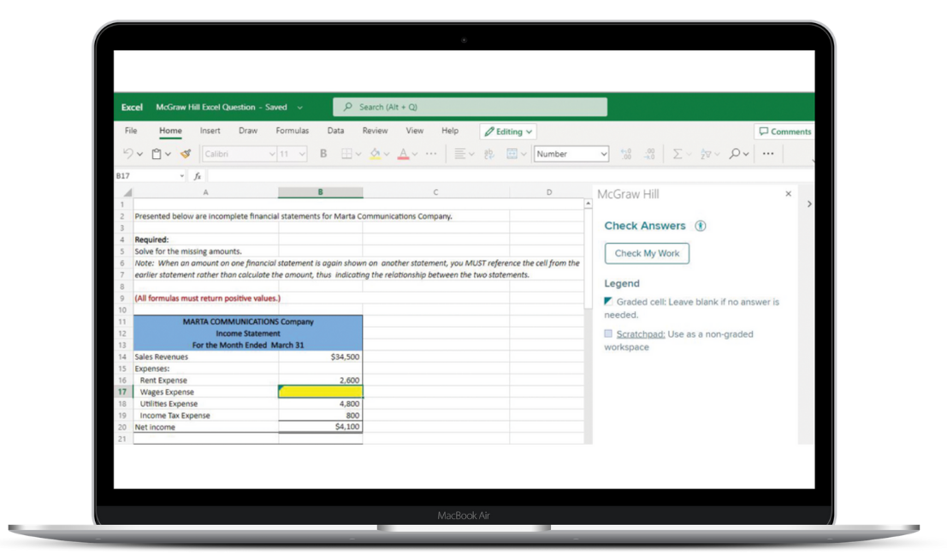The height and width of the screenshot is (560, 947).
Task: Click the Paste clipboard icon
Action: tap(157, 154)
